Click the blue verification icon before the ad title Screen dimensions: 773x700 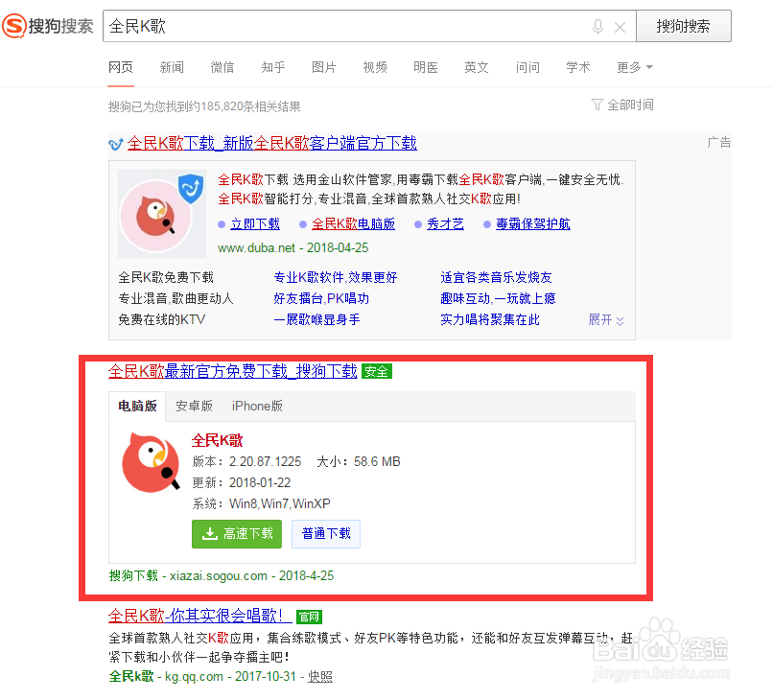(x=114, y=143)
